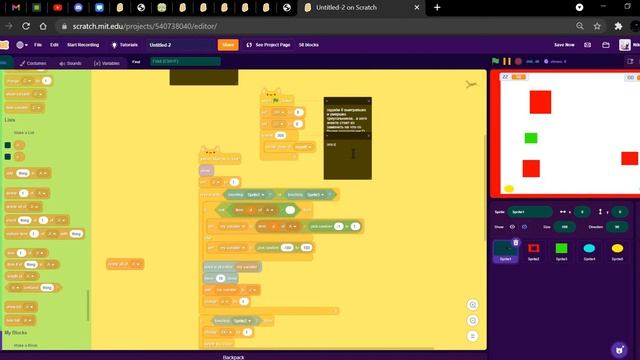Image resolution: width=640 pixels, height=360 pixels.
Task: Switch to the Sounds tab
Action: coord(70,63)
